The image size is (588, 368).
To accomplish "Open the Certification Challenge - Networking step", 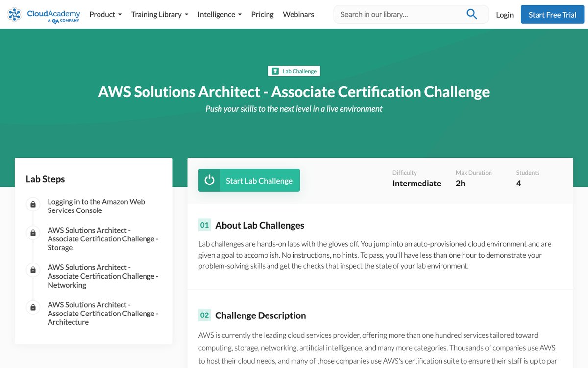I will pyautogui.click(x=103, y=276).
